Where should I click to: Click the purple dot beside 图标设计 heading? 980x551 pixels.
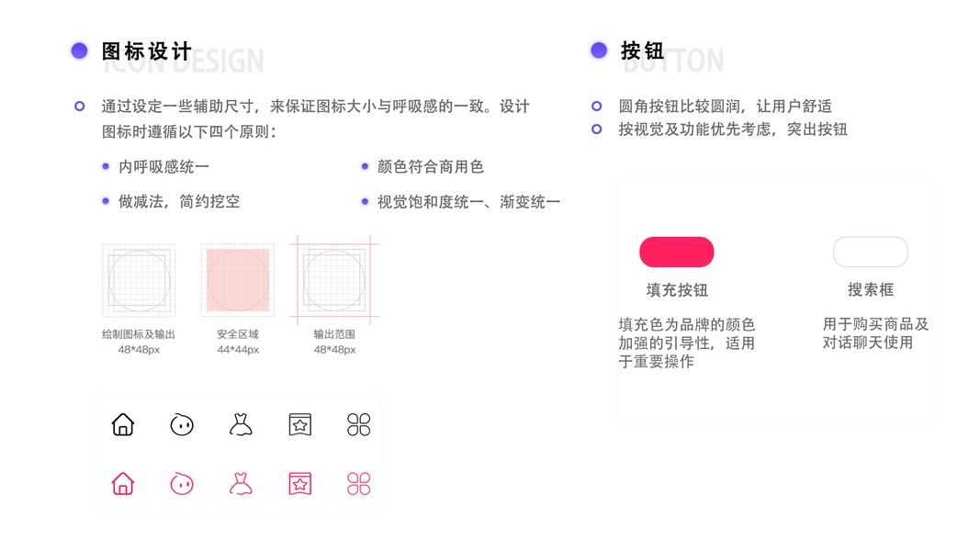80,51
